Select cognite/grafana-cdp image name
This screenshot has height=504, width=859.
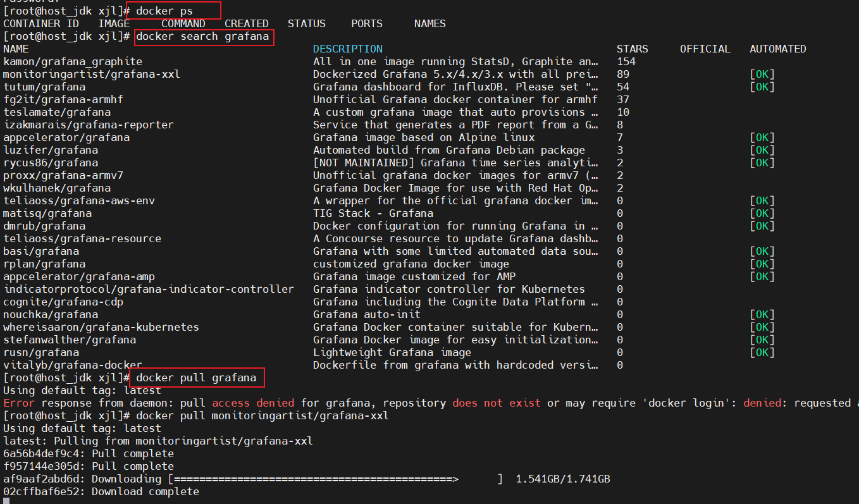[x=63, y=302]
